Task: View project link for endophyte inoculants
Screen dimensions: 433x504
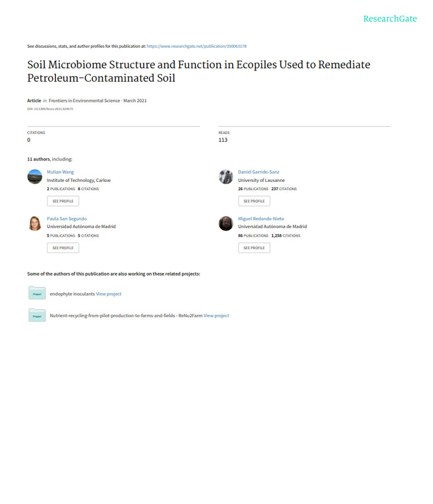Action: [108, 294]
